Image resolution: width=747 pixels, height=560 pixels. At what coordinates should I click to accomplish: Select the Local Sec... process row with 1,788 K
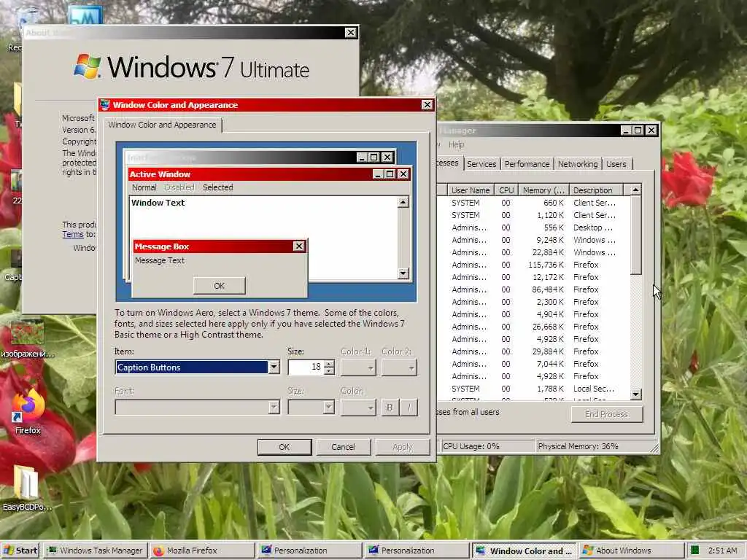(x=533, y=389)
